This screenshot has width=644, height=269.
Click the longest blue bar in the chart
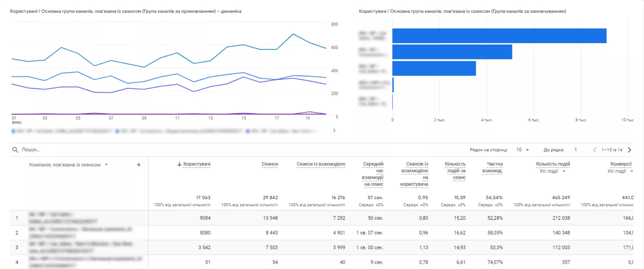click(x=499, y=36)
